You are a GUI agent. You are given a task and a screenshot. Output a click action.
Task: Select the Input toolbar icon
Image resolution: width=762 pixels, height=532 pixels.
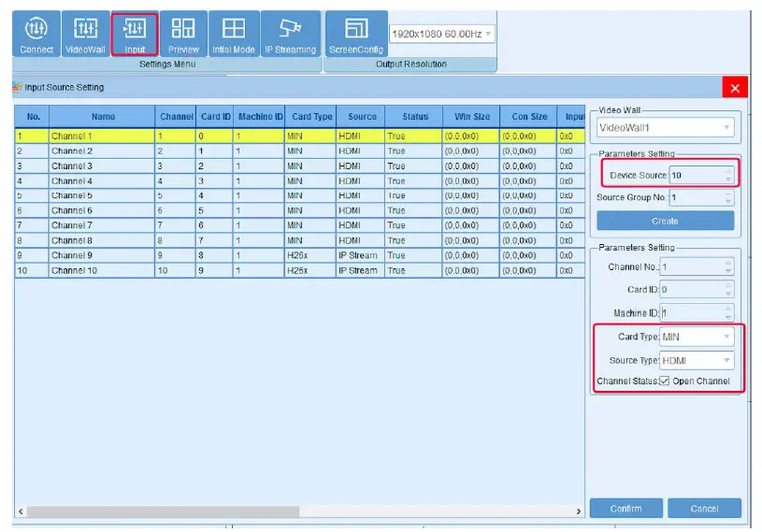click(135, 35)
